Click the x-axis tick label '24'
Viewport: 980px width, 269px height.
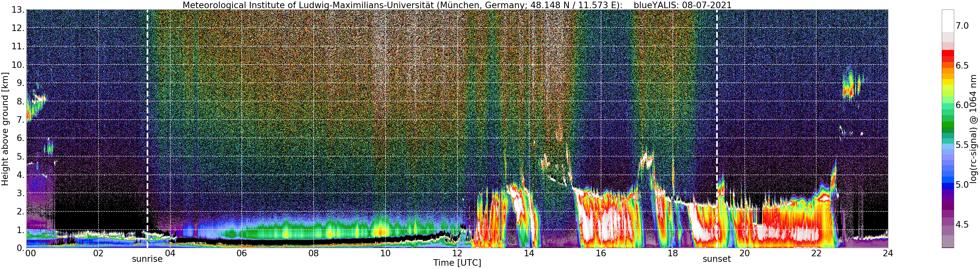point(888,253)
